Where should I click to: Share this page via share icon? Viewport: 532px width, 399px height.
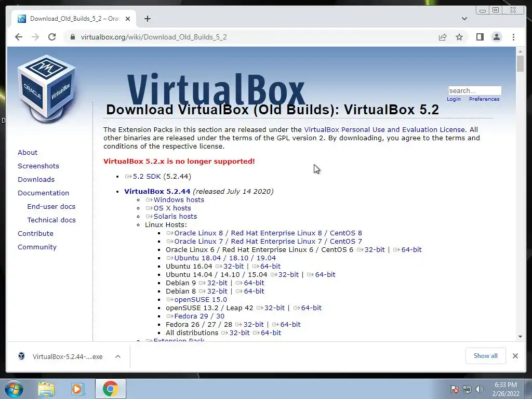(x=443, y=37)
